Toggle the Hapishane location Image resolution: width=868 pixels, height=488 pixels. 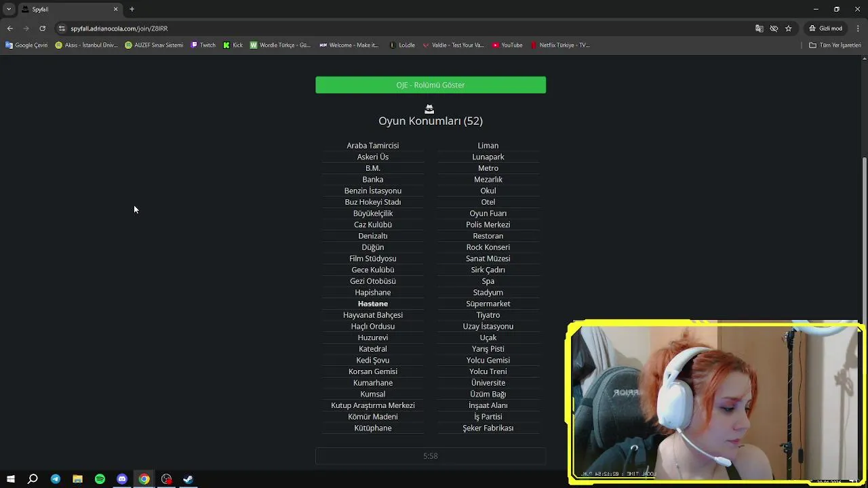coord(373,293)
